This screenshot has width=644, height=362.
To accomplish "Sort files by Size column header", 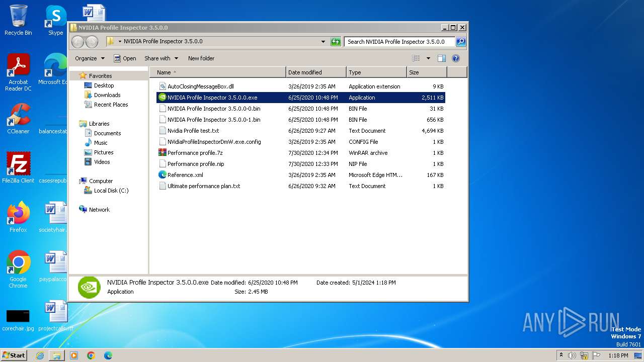I will click(427, 72).
